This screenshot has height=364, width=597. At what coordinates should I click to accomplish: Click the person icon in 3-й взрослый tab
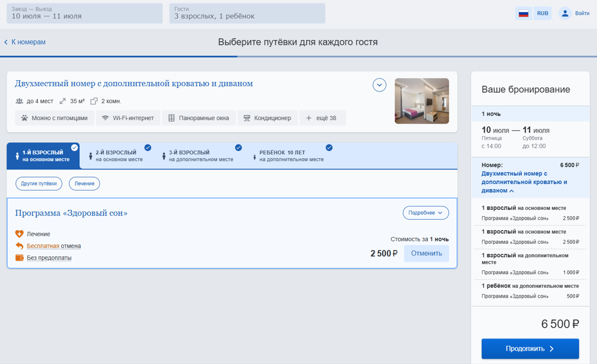[164, 156]
